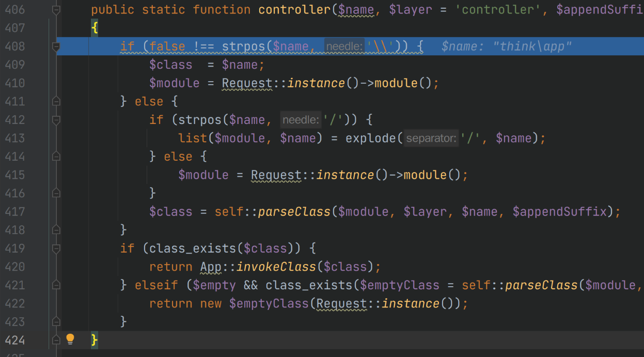Click line number 420 in the gutter
Screen dimensions: 644x357
(14, 267)
